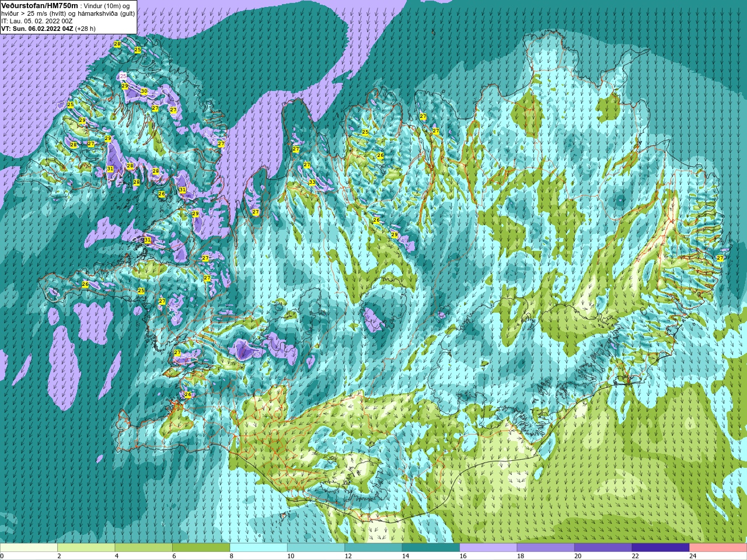Click the 12–14 m/s teal legend swatch
This screenshot has width=747, height=560.
pos(373,548)
